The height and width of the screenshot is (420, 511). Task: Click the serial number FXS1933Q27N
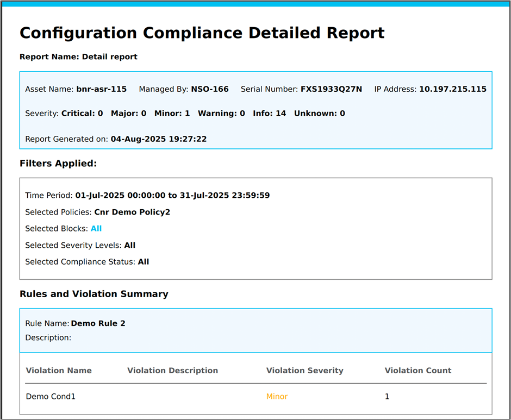331,89
